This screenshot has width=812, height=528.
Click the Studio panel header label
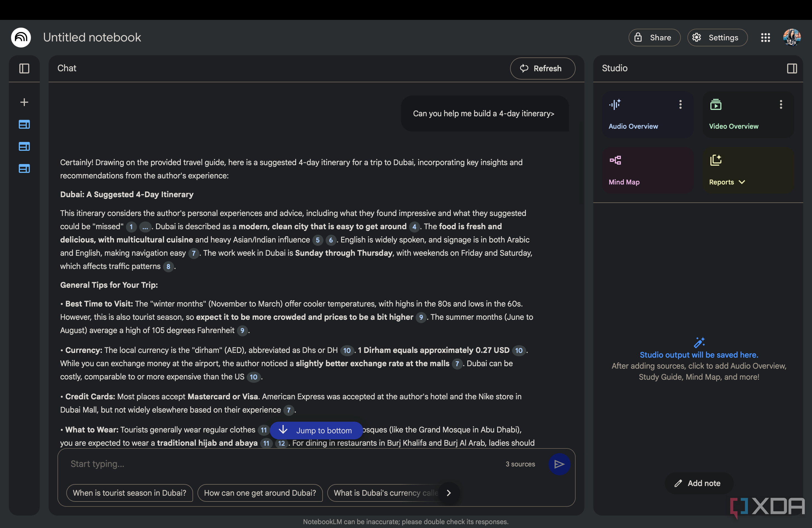[615, 68]
